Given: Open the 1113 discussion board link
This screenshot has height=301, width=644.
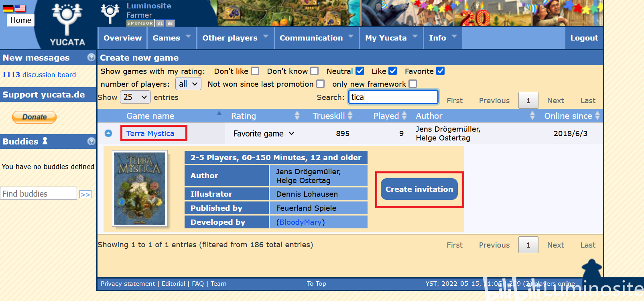Looking at the screenshot, I should coord(39,75).
